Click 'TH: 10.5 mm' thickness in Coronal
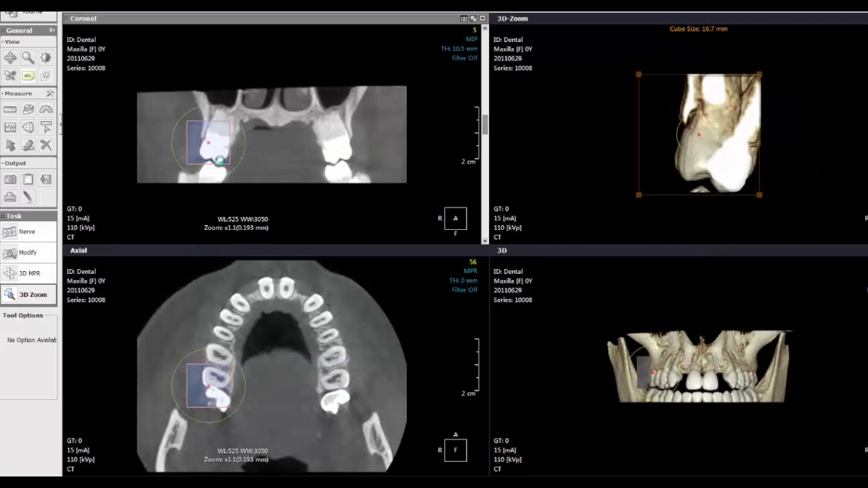The width and height of the screenshot is (868, 488). point(459,49)
